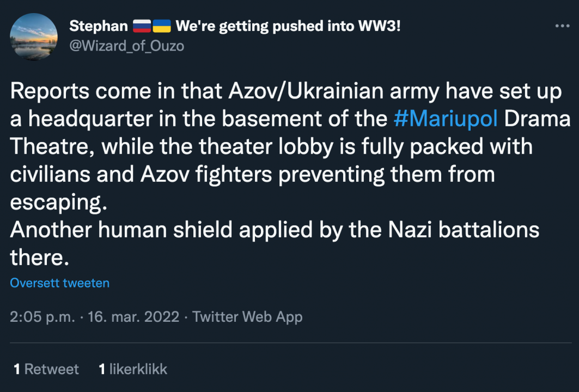This screenshot has height=392, width=579.
Task: Translate tweet with "Oversett tweeten"
Action: pyautogui.click(x=60, y=283)
